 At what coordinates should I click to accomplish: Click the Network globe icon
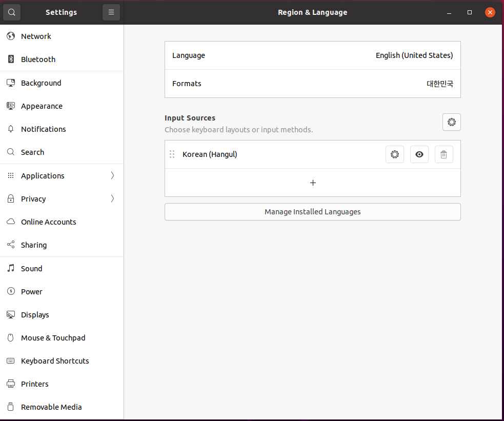[x=11, y=36]
